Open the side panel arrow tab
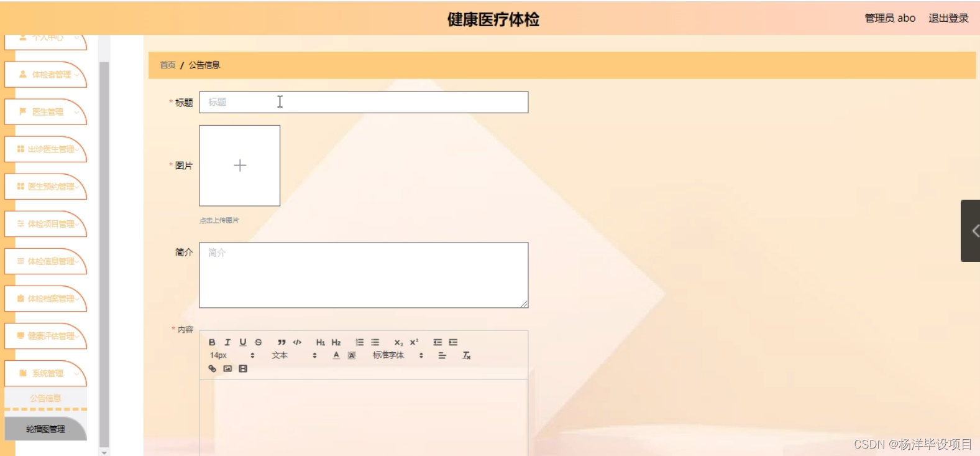 (x=971, y=231)
